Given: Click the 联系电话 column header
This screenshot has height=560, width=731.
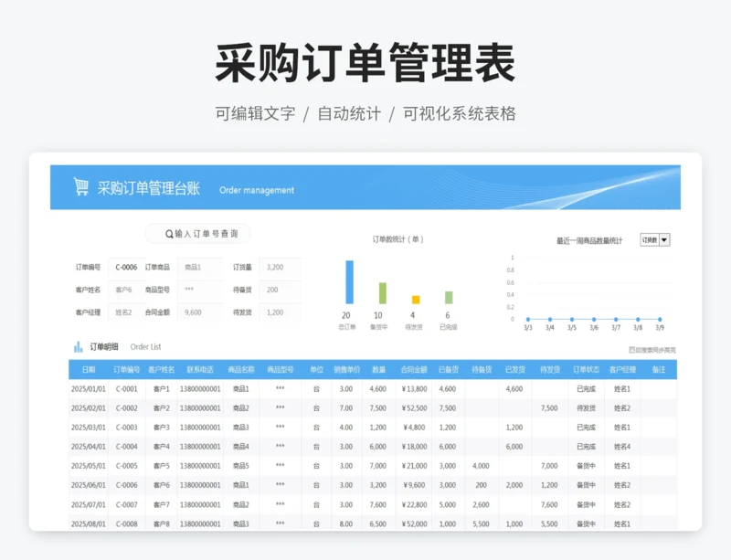Looking at the screenshot, I should pyautogui.click(x=200, y=370).
